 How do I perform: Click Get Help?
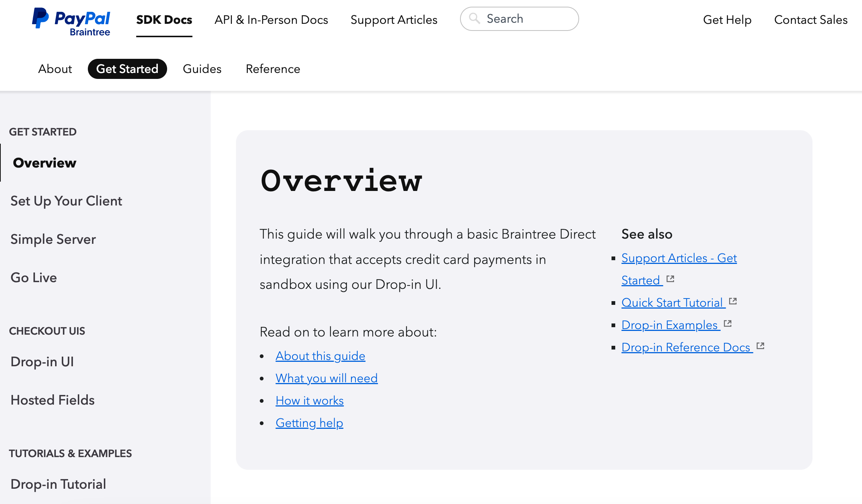click(x=727, y=20)
